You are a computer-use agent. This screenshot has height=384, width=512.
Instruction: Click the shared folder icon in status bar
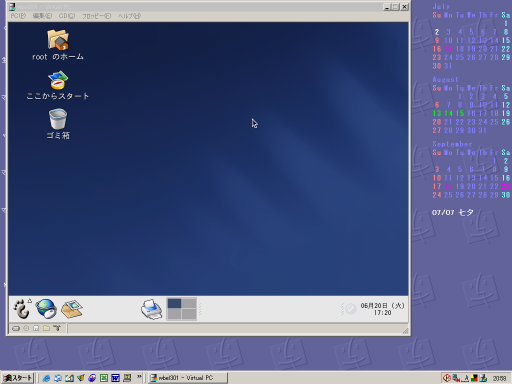[46, 328]
